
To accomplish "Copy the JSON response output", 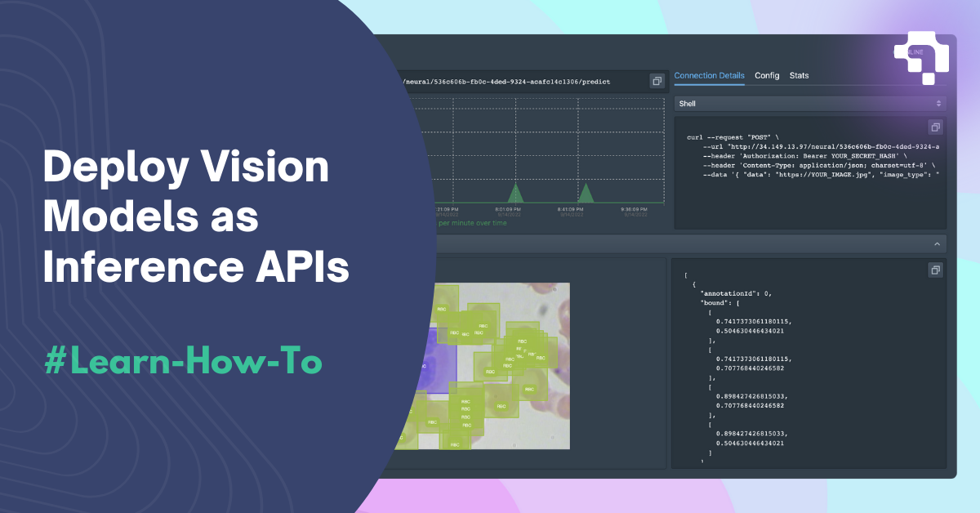I will (936, 270).
